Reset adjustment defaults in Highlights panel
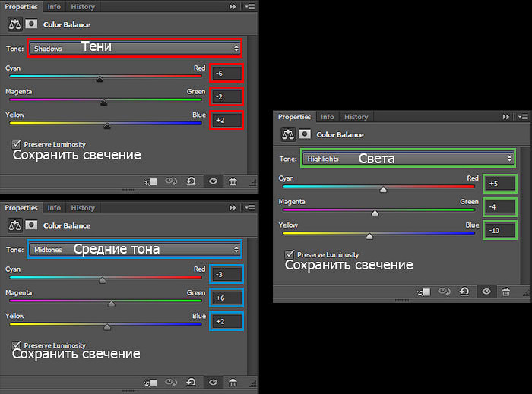The image size is (532, 394). pos(465,292)
